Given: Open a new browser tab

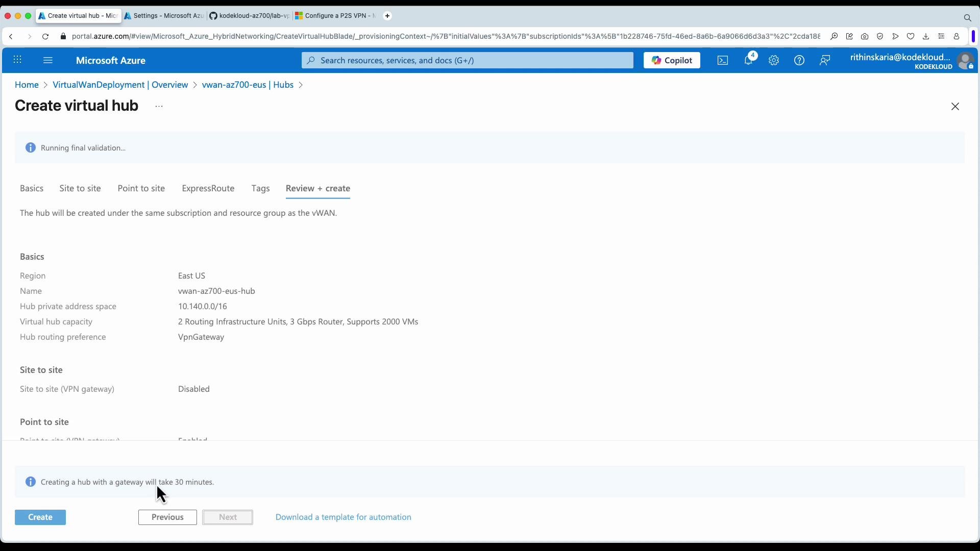Looking at the screenshot, I should point(387,16).
